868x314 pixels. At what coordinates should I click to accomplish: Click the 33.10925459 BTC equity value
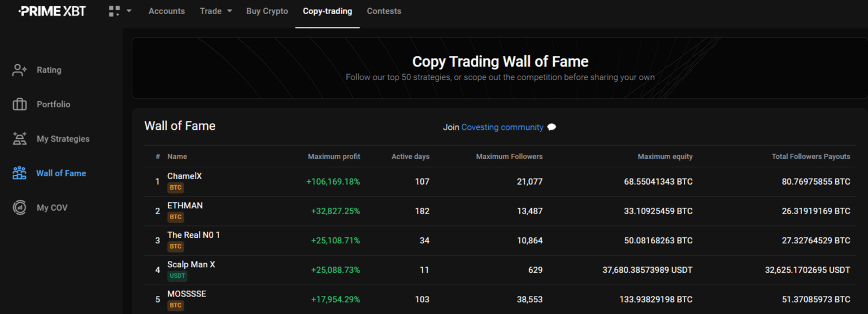[x=658, y=211]
